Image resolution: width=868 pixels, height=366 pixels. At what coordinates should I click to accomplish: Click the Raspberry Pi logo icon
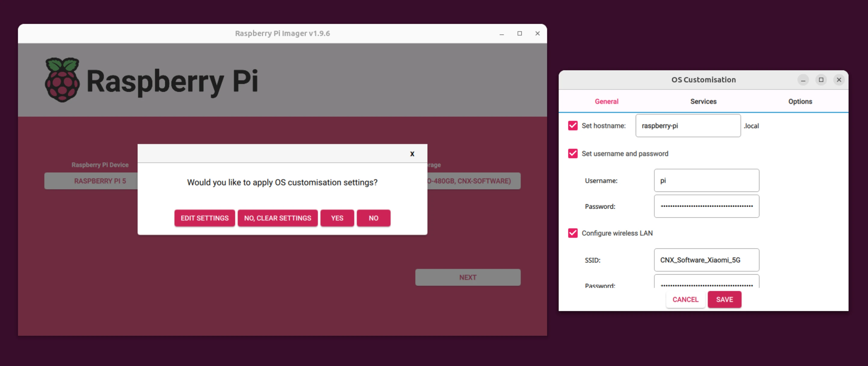(62, 80)
